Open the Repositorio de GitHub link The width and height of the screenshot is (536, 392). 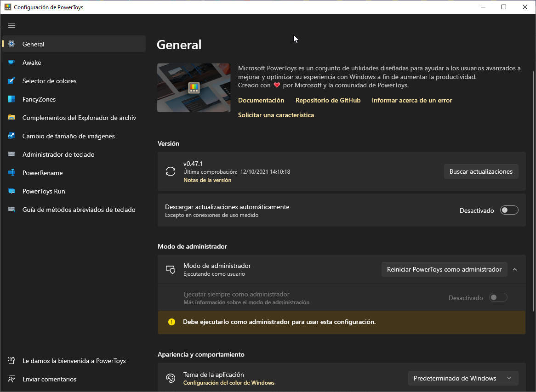point(328,100)
